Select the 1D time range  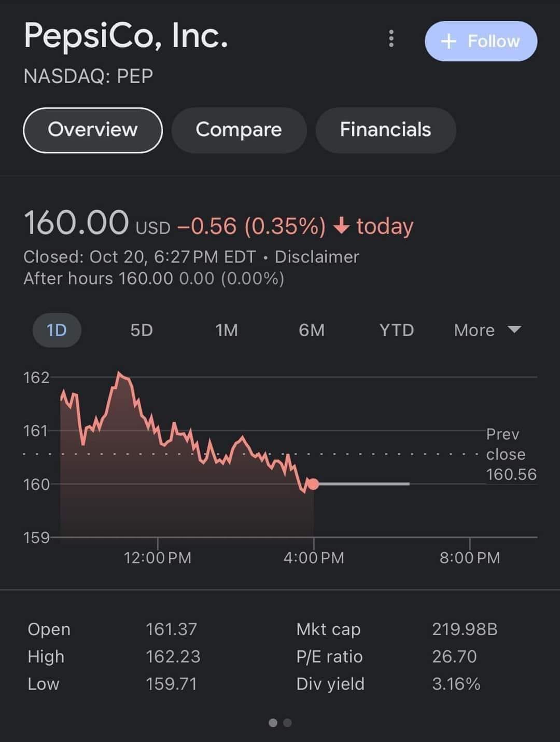(57, 330)
